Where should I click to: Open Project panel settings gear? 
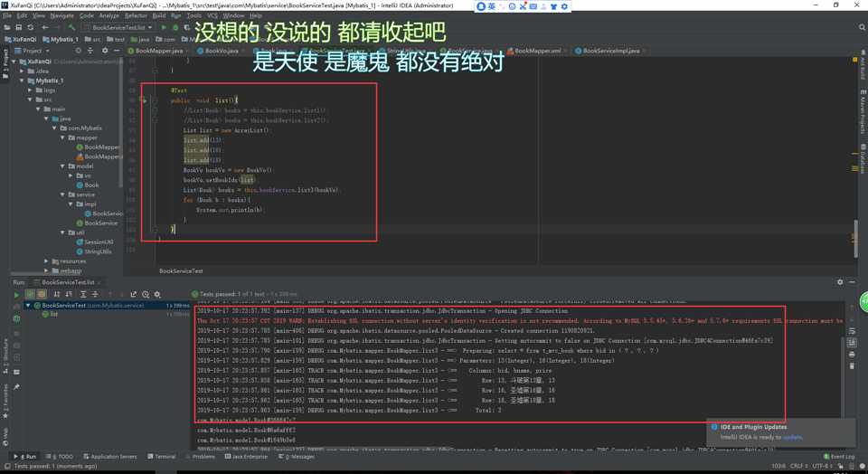pyautogui.click(x=105, y=51)
